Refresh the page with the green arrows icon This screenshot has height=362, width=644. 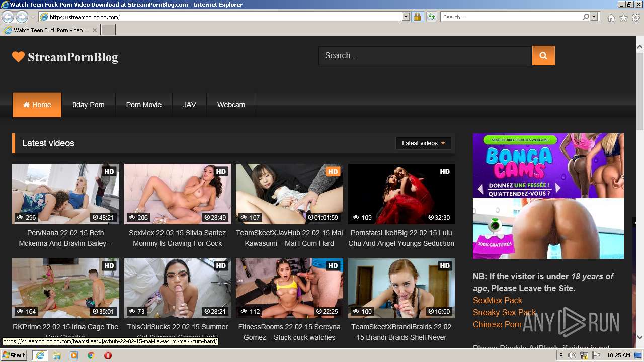(431, 17)
